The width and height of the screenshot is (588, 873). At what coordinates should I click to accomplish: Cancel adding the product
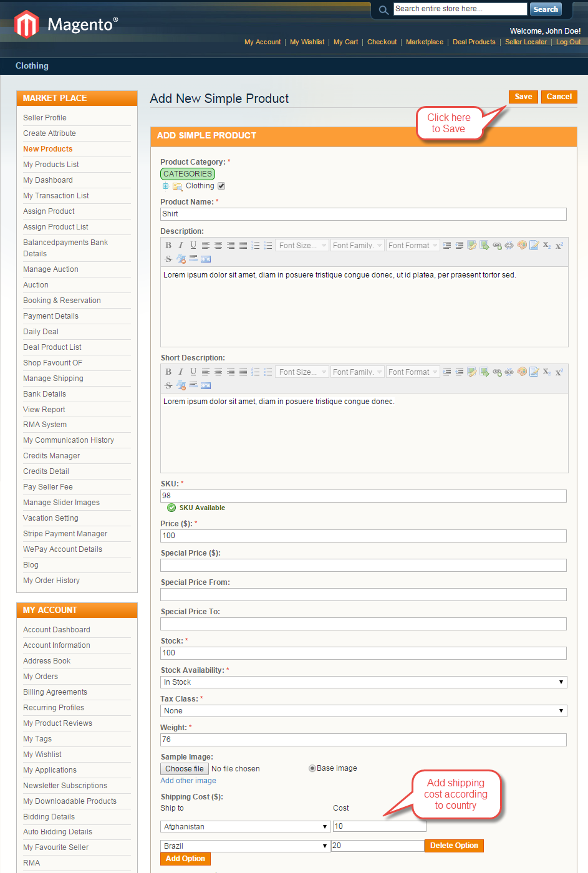pyautogui.click(x=559, y=97)
